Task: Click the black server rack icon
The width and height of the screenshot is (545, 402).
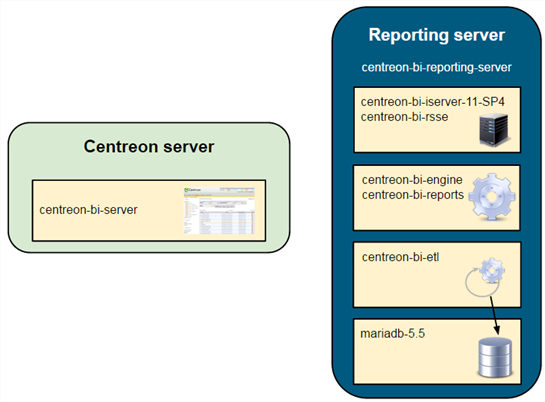Action: click(x=494, y=130)
